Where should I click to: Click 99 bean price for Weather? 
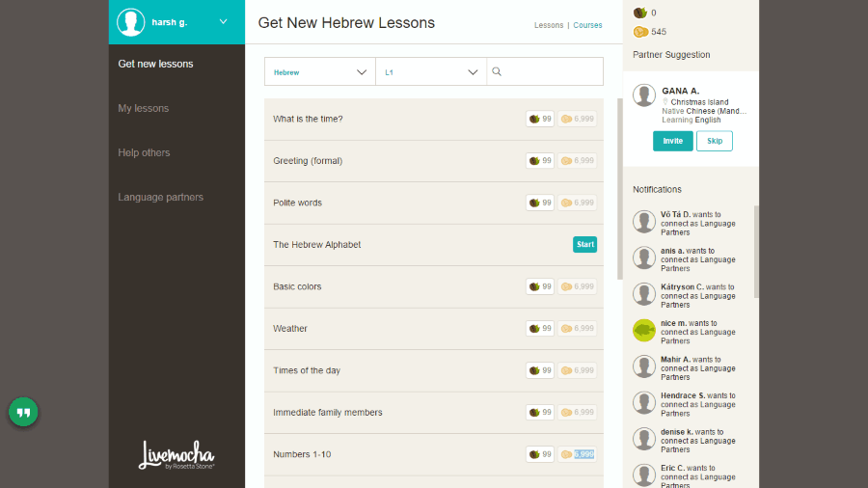click(540, 329)
